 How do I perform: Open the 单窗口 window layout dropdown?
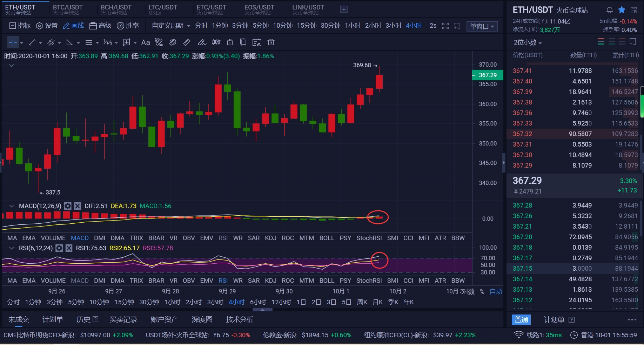pos(482,26)
